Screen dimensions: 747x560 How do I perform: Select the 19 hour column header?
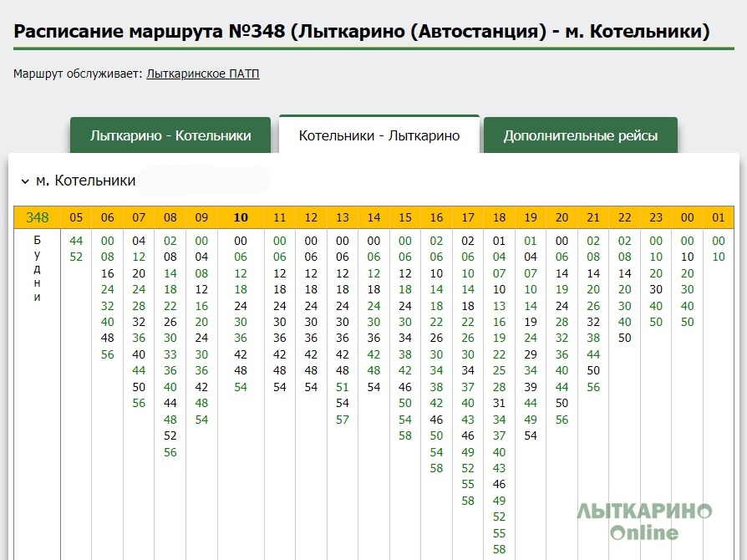pyautogui.click(x=531, y=217)
